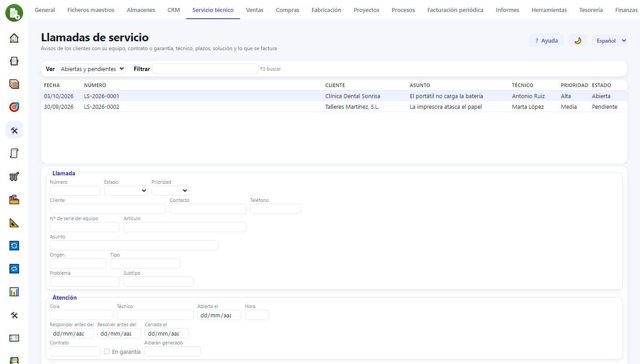Toggle dark mode with the moon icon
640x364 pixels.
tap(578, 40)
